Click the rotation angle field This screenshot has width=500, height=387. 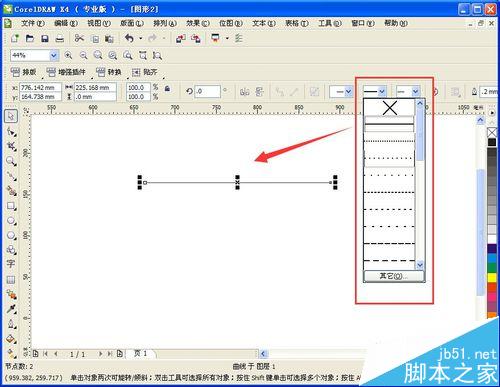point(207,91)
